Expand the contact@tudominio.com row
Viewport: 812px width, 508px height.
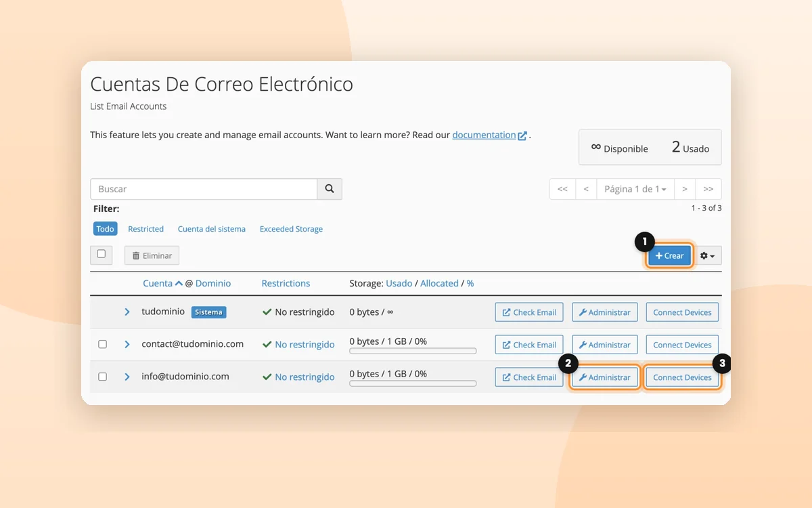point(127,344)
